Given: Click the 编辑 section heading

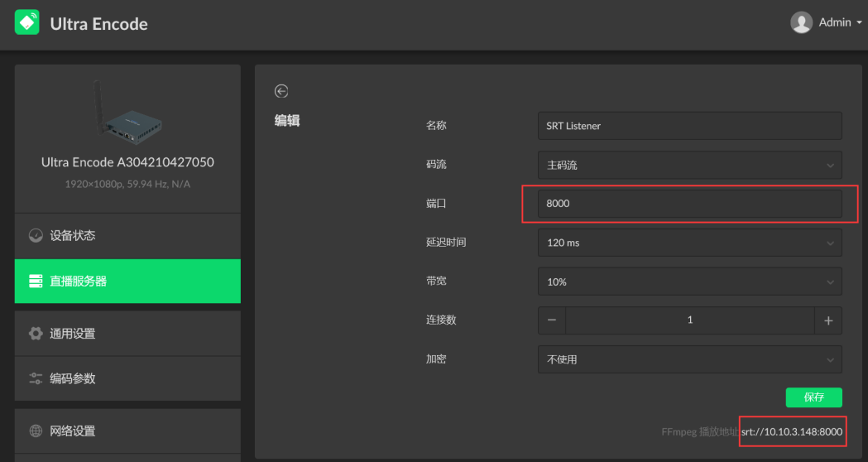Looking at the screenshot, I should coord(287,120).
